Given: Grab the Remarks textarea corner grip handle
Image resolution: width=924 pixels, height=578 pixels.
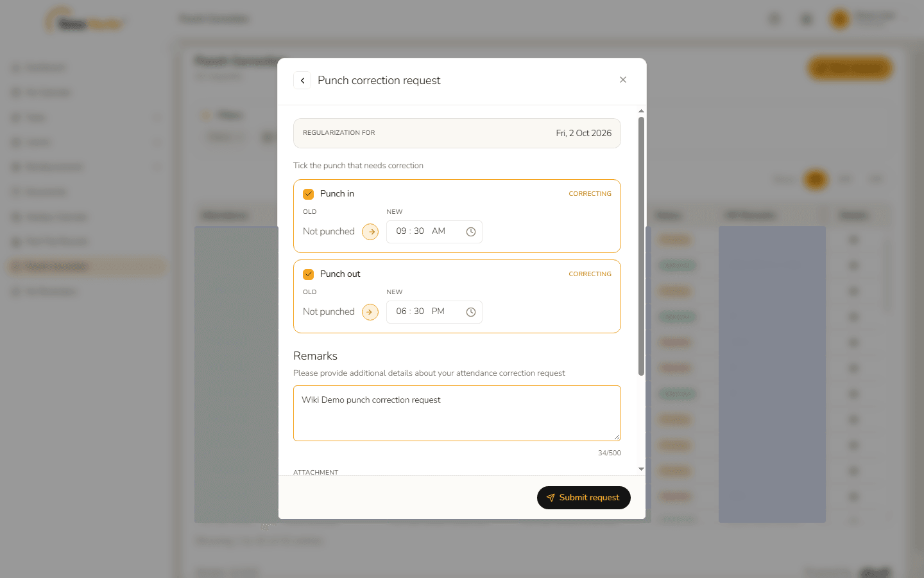Looking at the screenshot, I should [x=617, y=437].
